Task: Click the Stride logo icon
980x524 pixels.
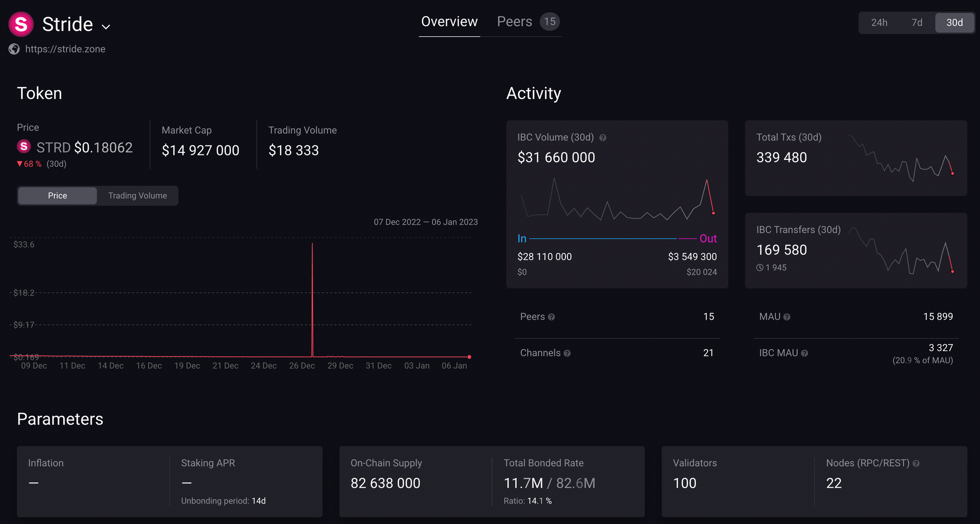Action: (x=21, y=24)
